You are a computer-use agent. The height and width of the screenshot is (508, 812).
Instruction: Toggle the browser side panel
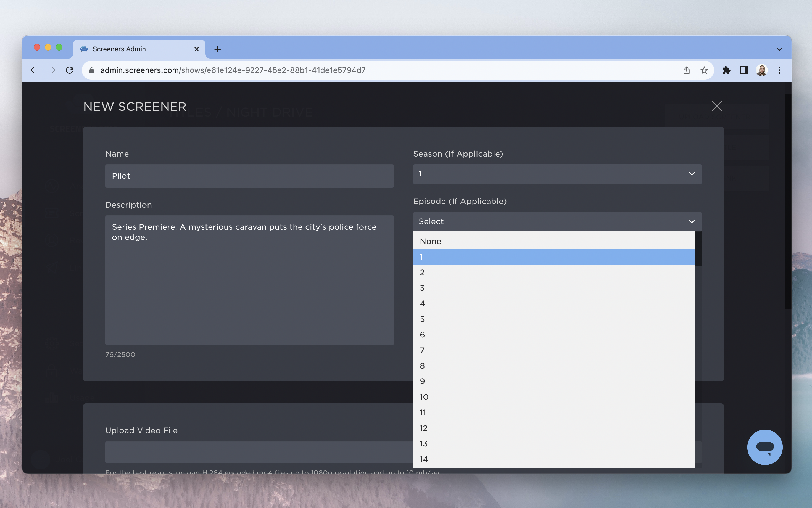tap(744, 70)
